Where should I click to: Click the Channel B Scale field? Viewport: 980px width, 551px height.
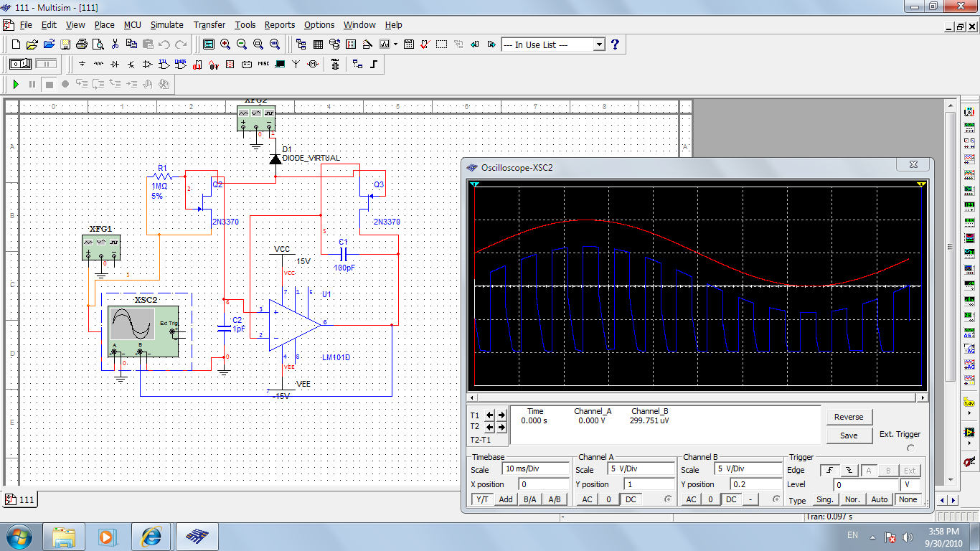[x=748, y=468]
